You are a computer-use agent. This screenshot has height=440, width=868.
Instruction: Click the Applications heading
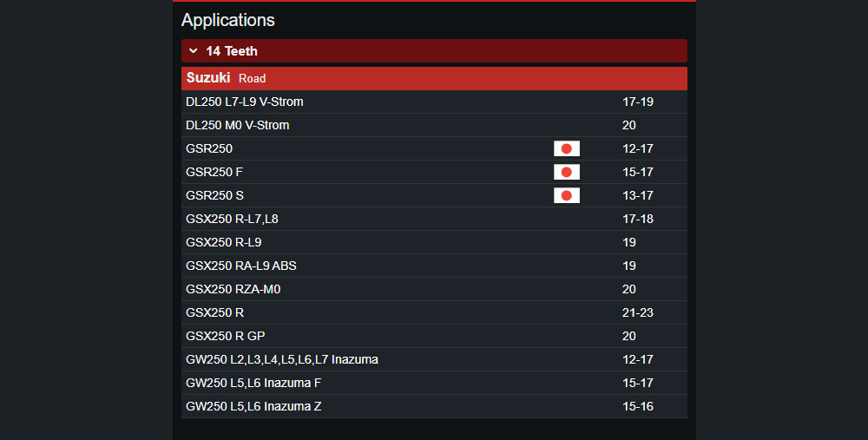[x=228, y=20]
